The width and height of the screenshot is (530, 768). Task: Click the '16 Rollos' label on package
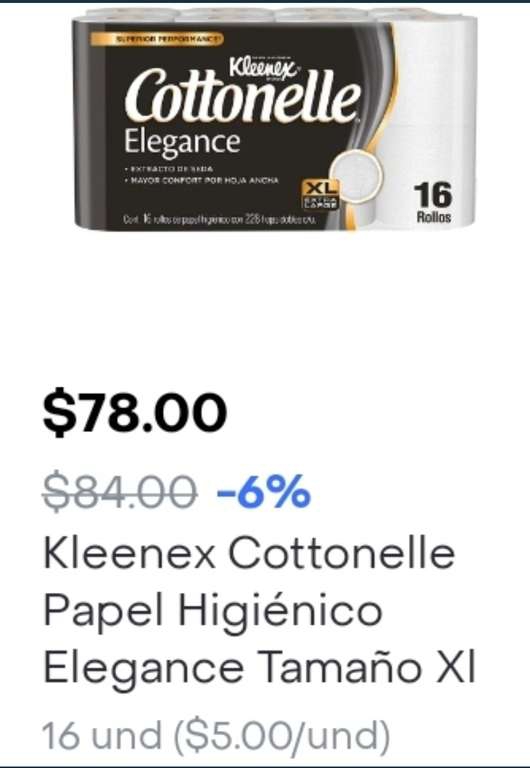click(x=433, y=203)
